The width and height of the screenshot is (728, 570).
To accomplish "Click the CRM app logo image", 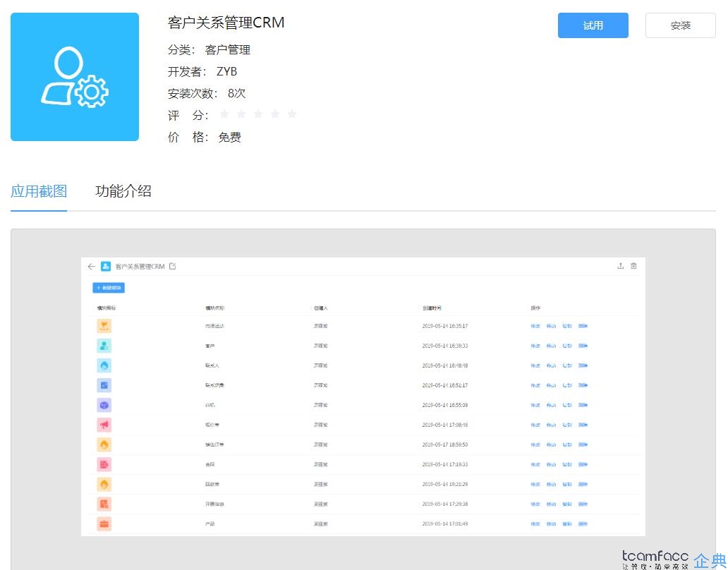I will [75, 77].
